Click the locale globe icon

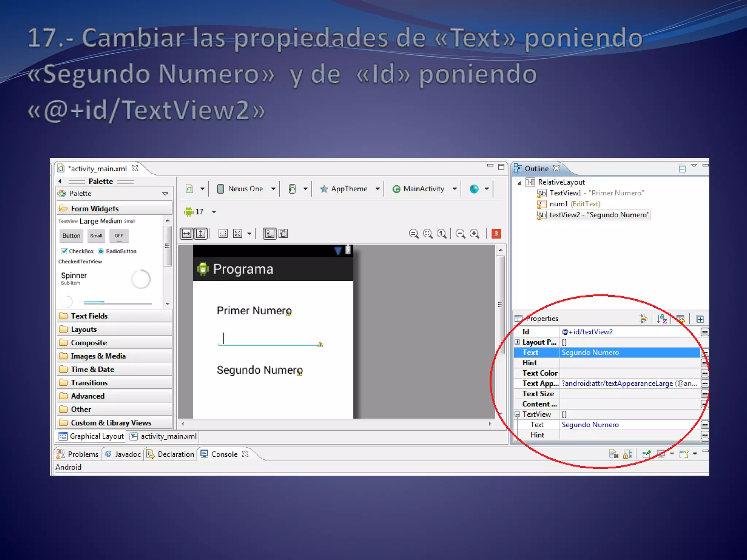[474, 189]
